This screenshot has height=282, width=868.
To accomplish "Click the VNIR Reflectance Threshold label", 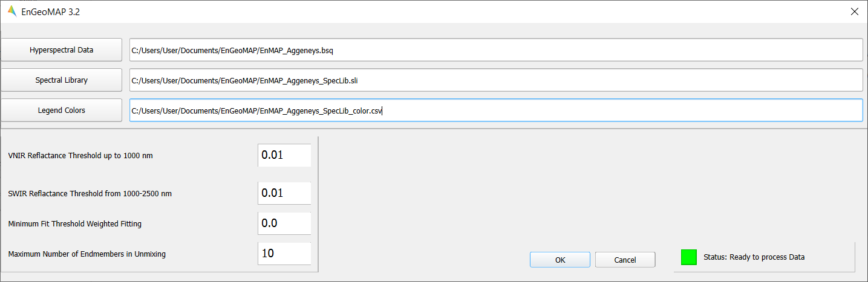I will (80, 156).
